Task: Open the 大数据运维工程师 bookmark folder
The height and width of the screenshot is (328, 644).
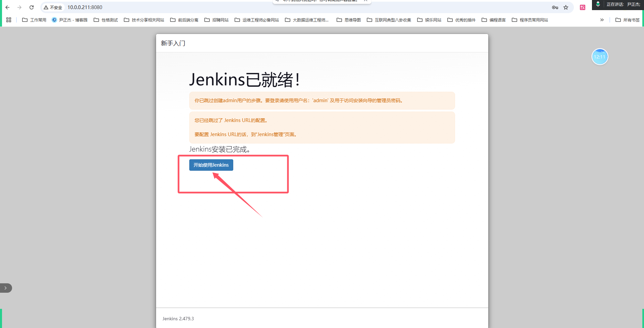Action: [307, 20]
